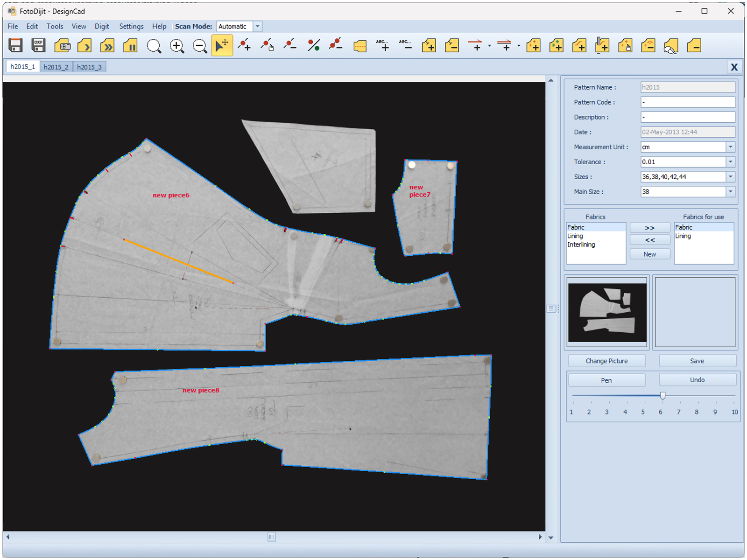Expand the Measurement Unit dropdown
Screen dimensions: 747x560
click(x=730, y=147)
